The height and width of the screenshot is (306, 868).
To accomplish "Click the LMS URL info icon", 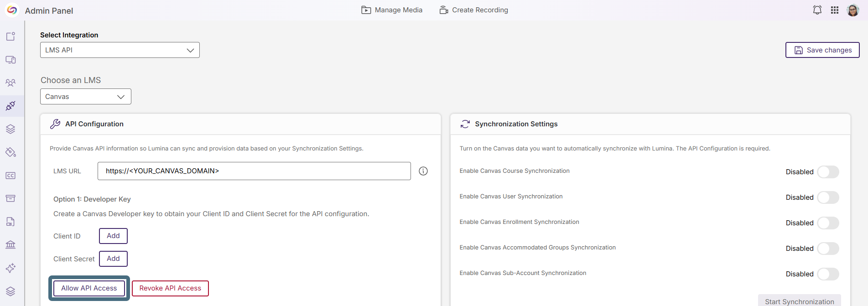I will click(x=423, y=171).
